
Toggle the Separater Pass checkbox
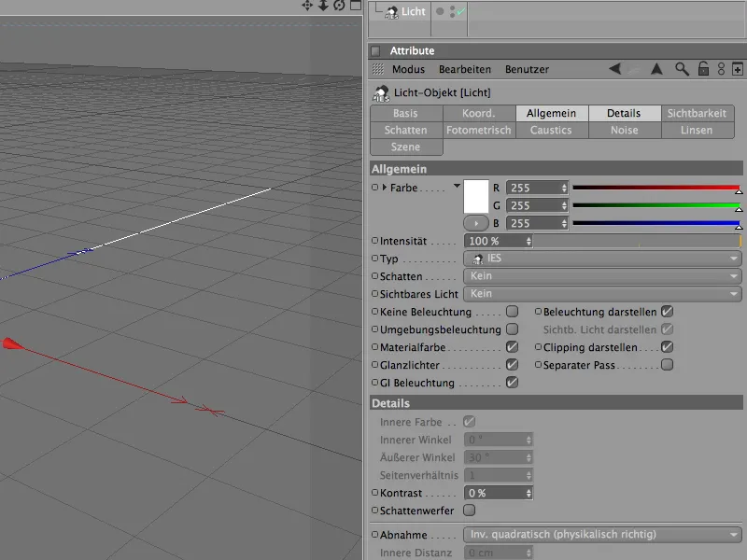[x=667, y=365]
